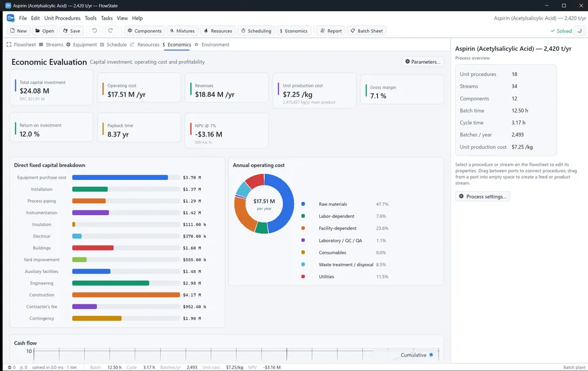Click the 'Batch plant' status bar label
588x371 pixels.
(574, 367)
